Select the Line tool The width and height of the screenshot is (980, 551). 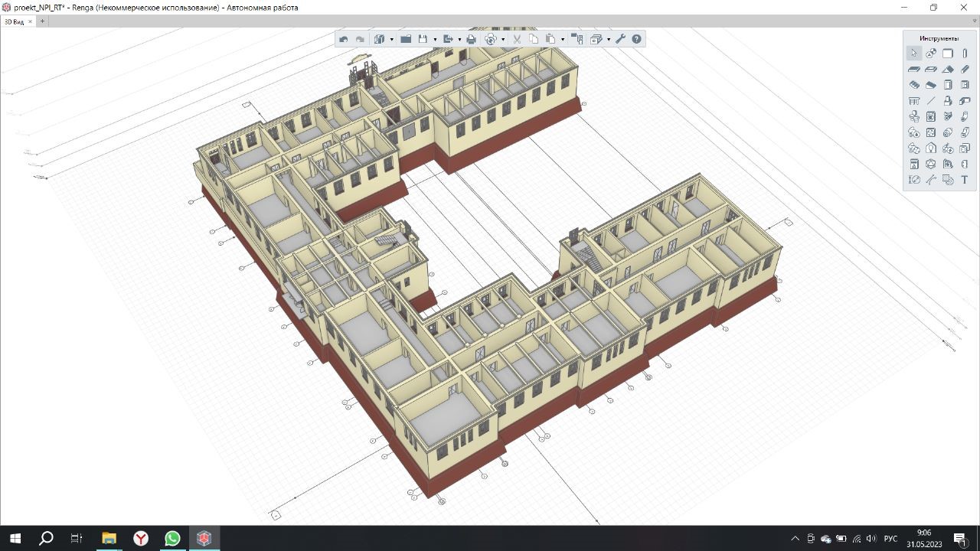(931, 101)
